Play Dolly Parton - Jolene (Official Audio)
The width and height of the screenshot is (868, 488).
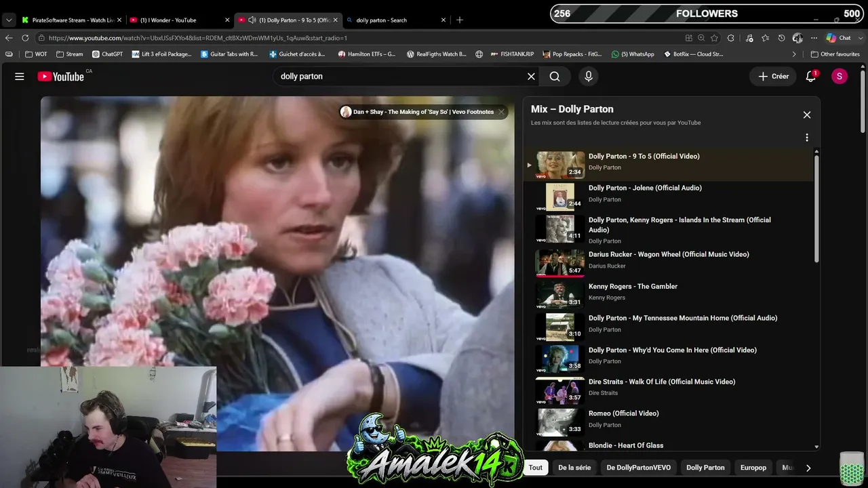(645, 188)
